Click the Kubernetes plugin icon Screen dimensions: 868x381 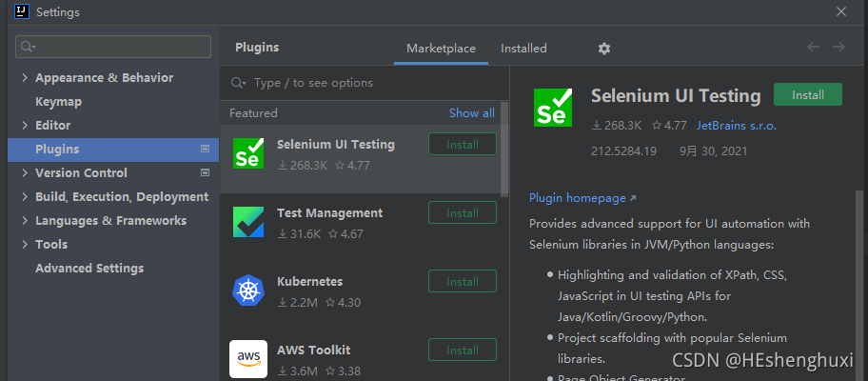coord(248,291)
